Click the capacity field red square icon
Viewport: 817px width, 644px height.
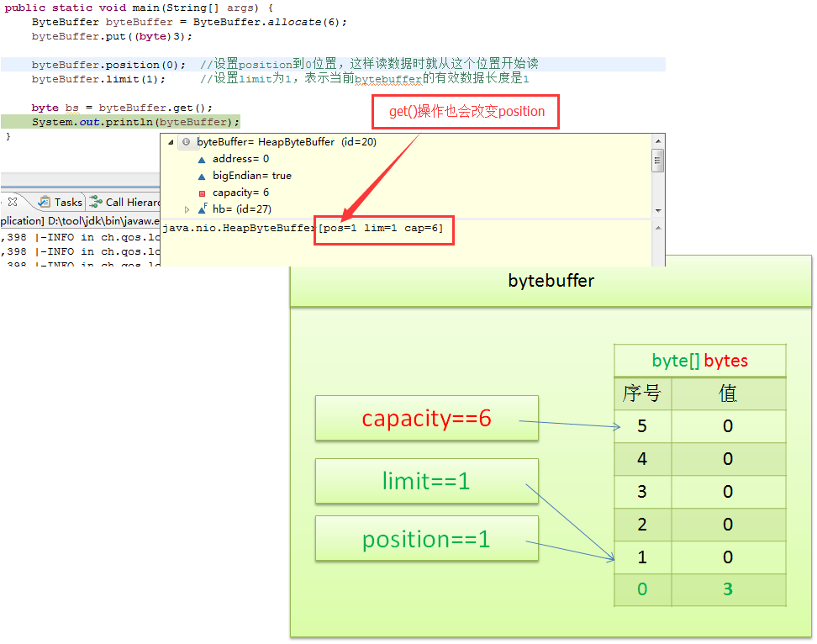tap(202, 193)
